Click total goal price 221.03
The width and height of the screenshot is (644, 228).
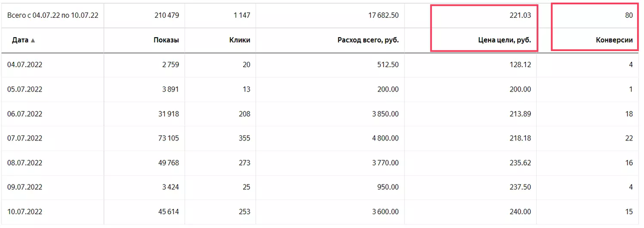click(x=521, y=16)
